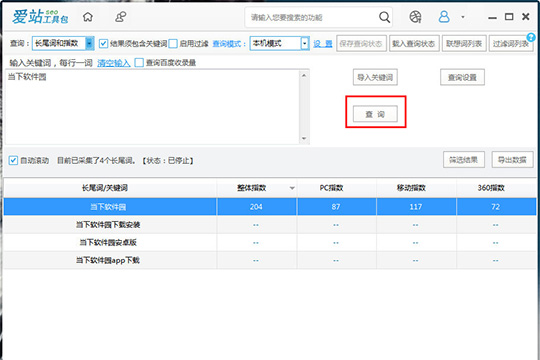The width and height of the screenshot is (540, 360).
Task: Click the 爱站SEO工具包 logo
Action: coord(40,17)
